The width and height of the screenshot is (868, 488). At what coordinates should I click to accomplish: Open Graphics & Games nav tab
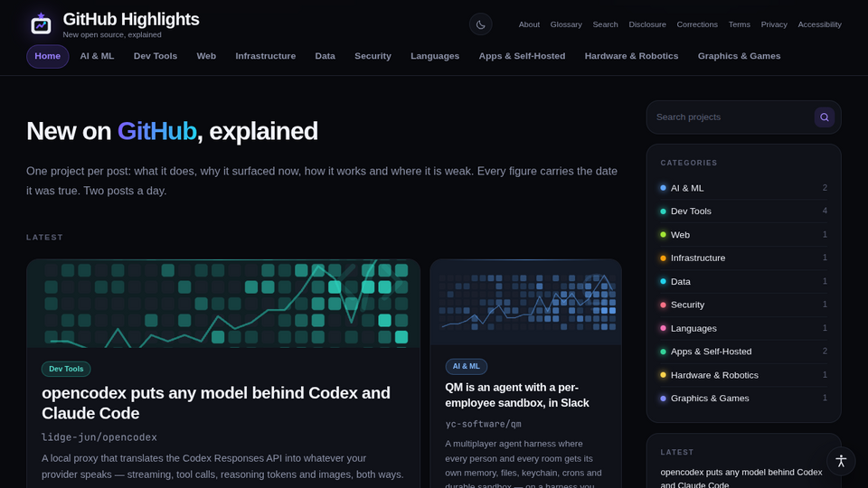[x=739, y=56]
